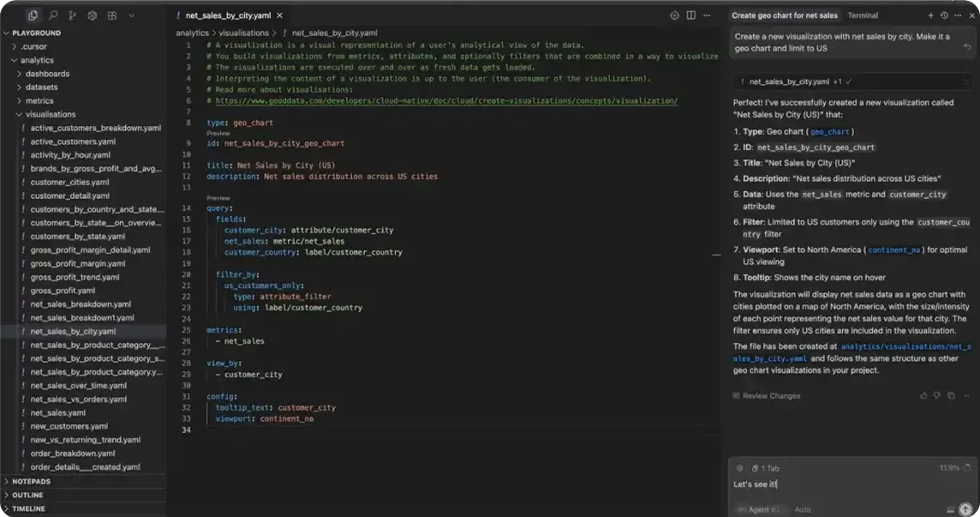Screen dimensions: 980x517
Task: Open gross_profit_trend.yaml in the file tree
Action: pyautogui.click(x=75, y=277)
